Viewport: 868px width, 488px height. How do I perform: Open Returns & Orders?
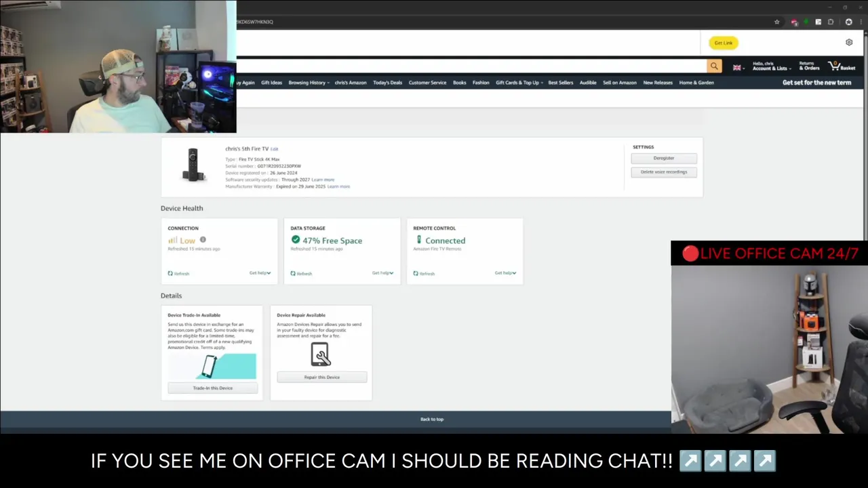point(809,66)
